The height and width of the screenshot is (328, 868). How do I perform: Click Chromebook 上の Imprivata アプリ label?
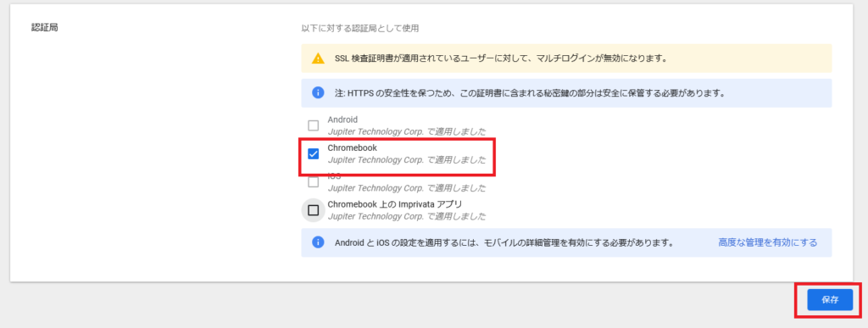click(395, 204)
